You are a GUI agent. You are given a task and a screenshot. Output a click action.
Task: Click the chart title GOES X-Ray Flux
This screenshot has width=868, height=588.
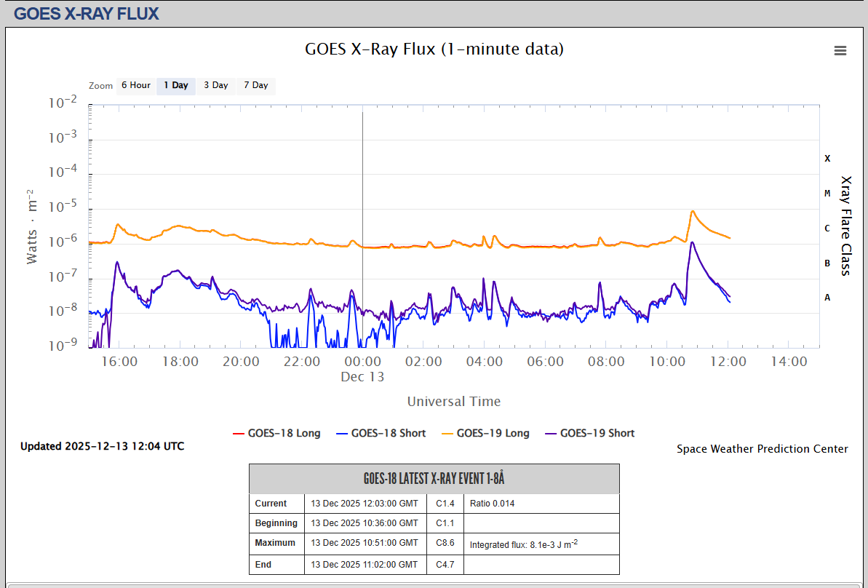point(434,49)
